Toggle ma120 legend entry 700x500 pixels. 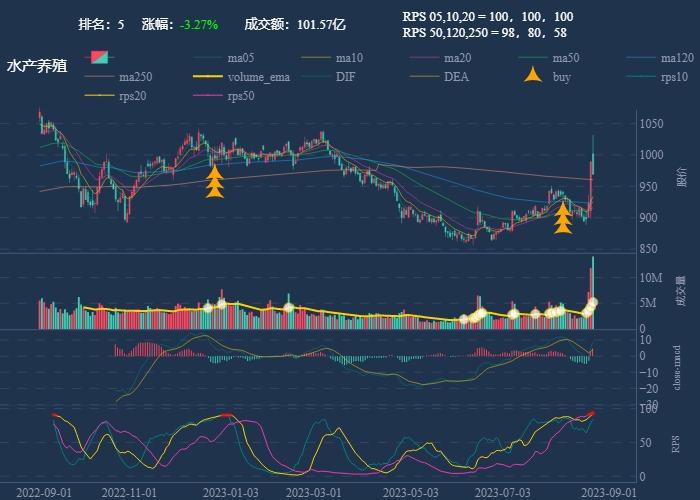[660, 58]
